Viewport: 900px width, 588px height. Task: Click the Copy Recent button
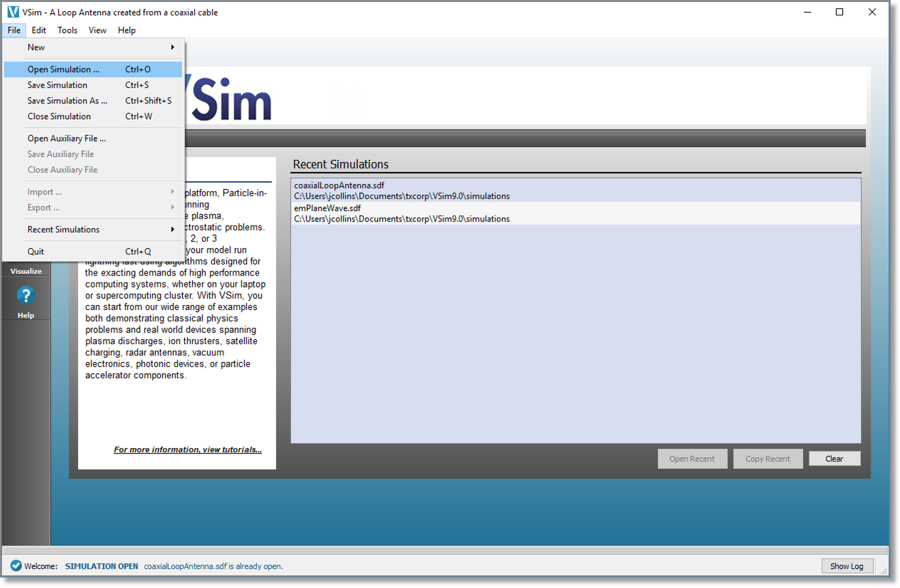pyautogui.click(x=768, y=459)
